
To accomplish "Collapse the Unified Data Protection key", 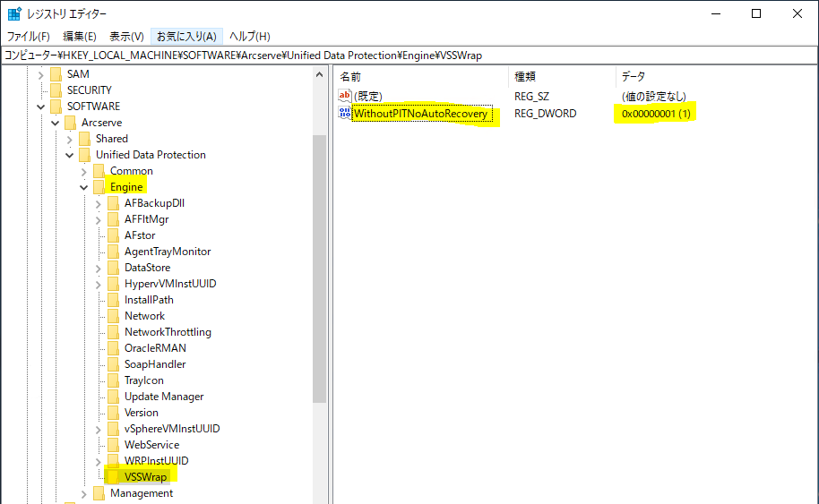I will [x=70, y=156].
